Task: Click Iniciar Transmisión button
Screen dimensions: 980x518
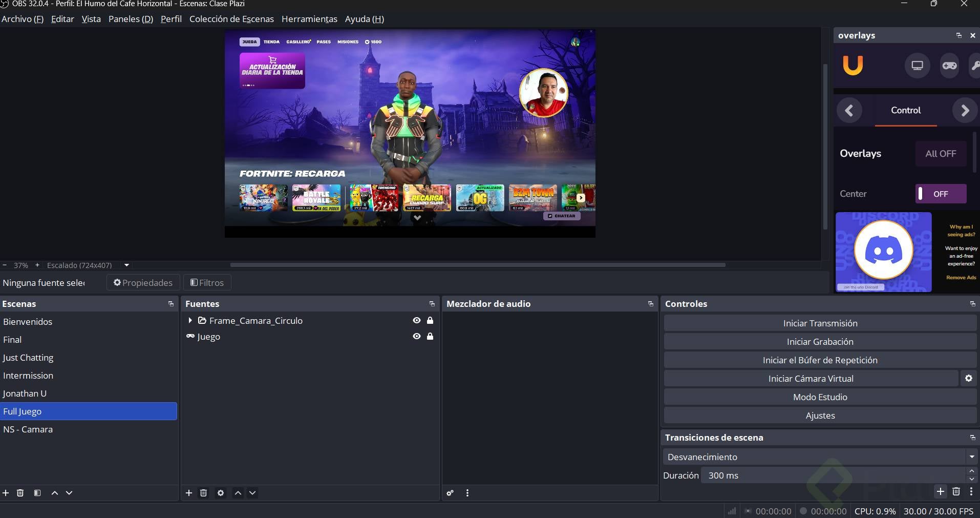Action: (820, 323)
